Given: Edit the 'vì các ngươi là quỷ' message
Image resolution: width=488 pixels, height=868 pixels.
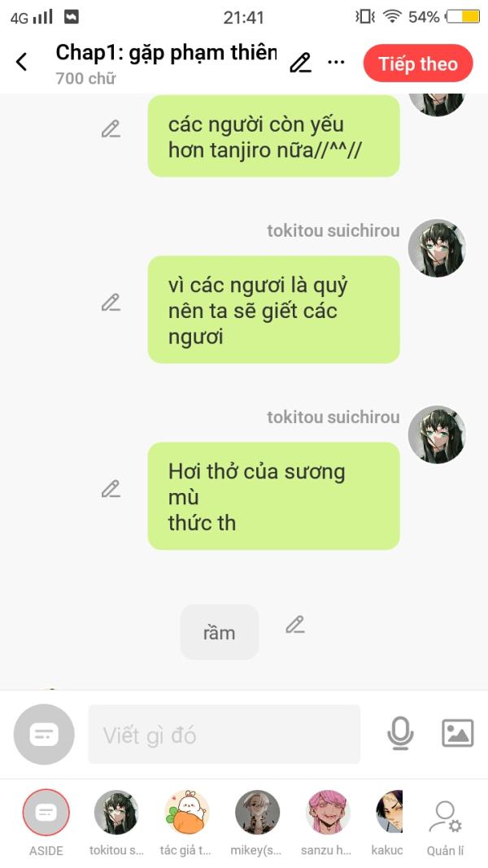Looking at the screenshot, I should click(111, 303).
